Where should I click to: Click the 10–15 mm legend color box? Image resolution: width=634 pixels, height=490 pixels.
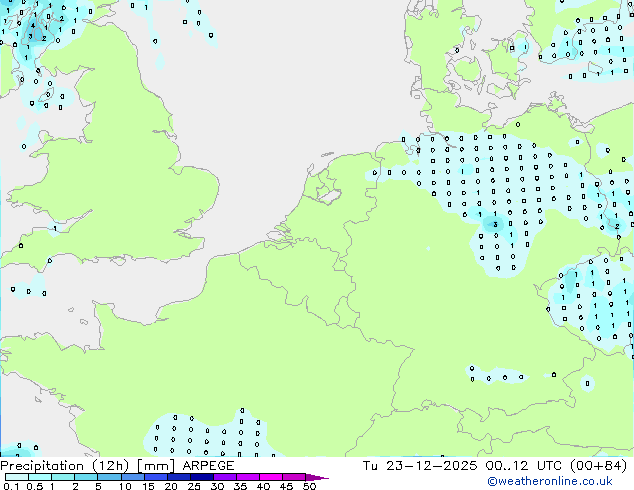pos(133,477)
